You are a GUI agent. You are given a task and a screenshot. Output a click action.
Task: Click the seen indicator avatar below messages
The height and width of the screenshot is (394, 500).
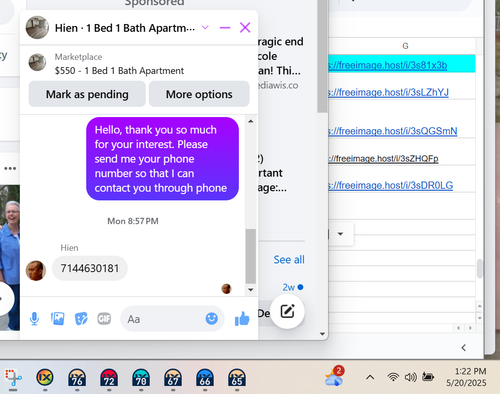point(226,289)
